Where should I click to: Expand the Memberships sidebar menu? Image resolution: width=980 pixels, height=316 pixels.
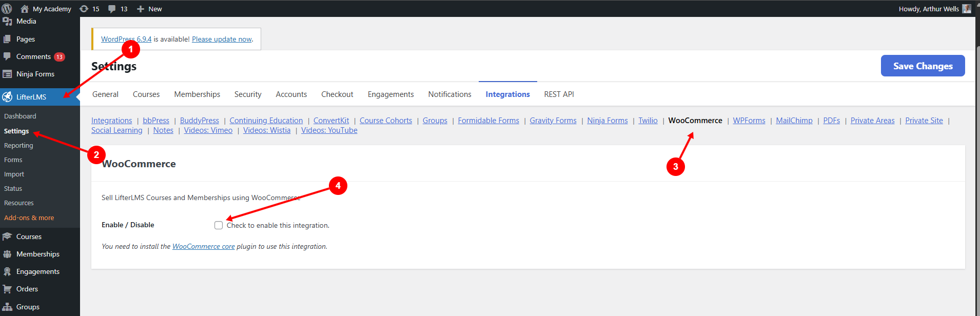[37, 254]
